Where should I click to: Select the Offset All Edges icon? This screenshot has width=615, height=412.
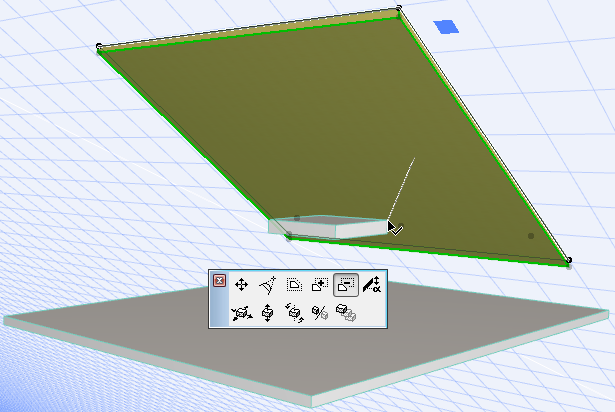294,285
